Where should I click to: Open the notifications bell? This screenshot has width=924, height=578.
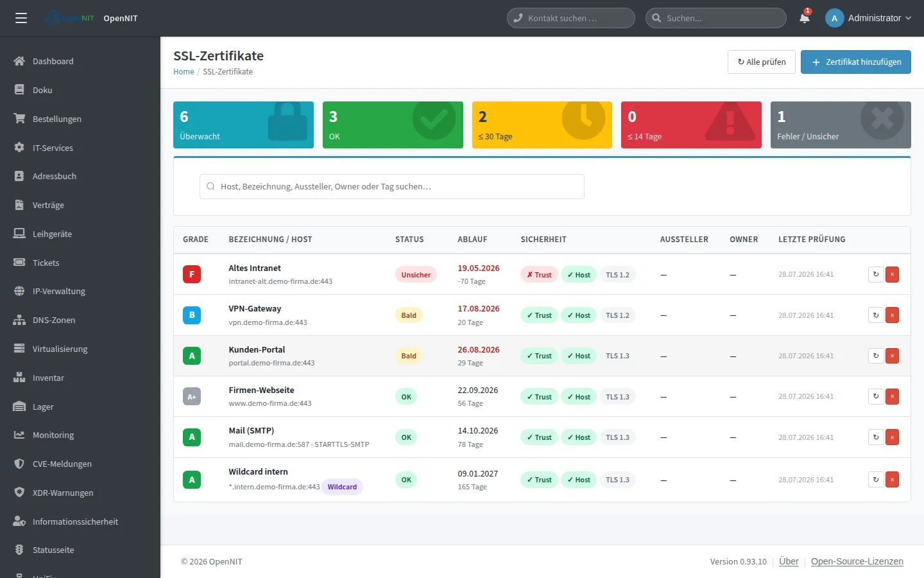(x=805, y=18)
